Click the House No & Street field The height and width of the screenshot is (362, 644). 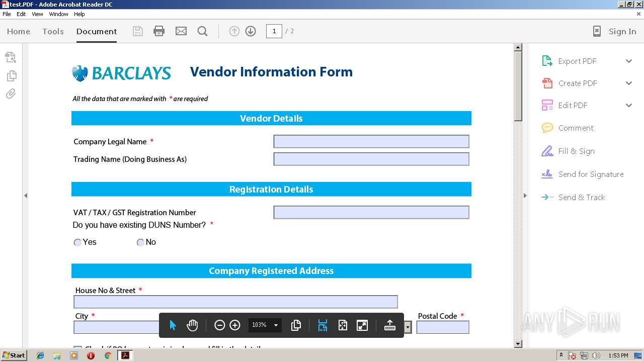(x=235, y=302)
